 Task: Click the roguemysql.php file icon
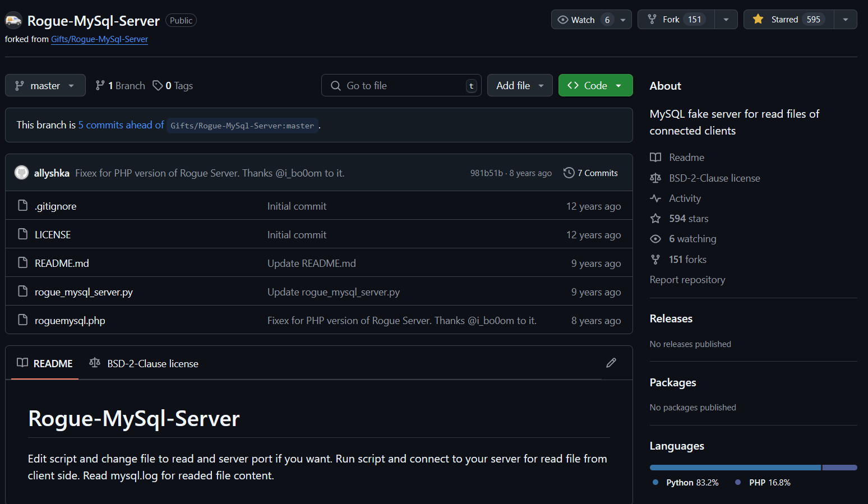[x=22, y=320]
